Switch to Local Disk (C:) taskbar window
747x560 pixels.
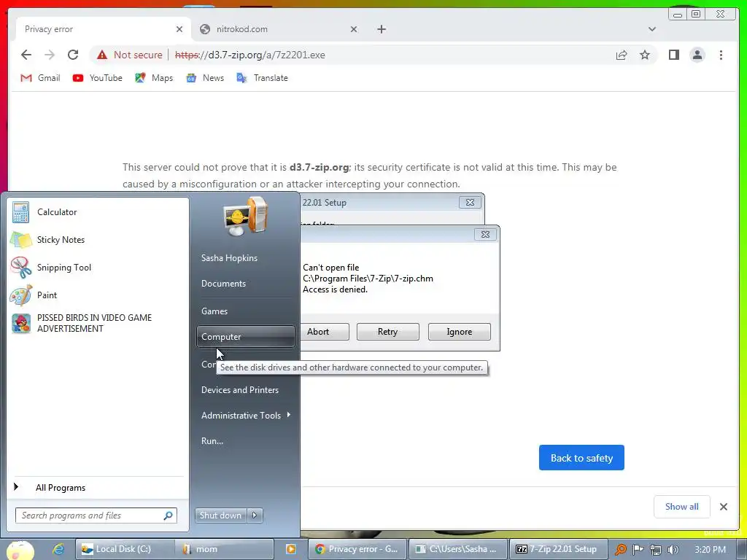(124, 549)
